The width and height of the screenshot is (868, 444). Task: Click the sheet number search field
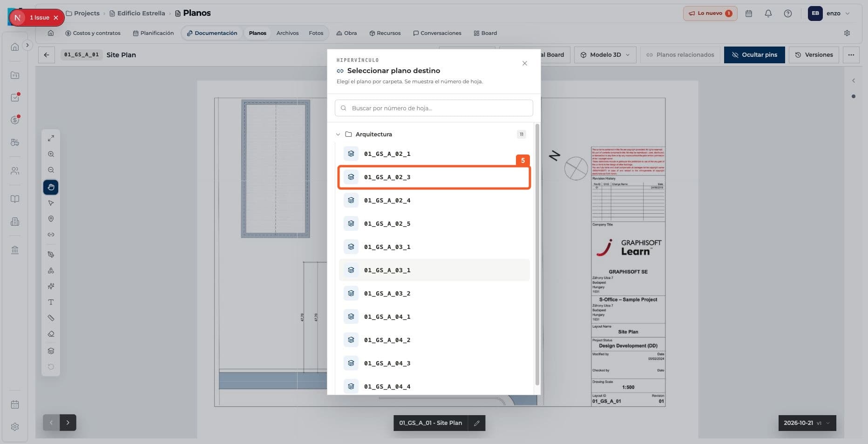tap(434, 108)
